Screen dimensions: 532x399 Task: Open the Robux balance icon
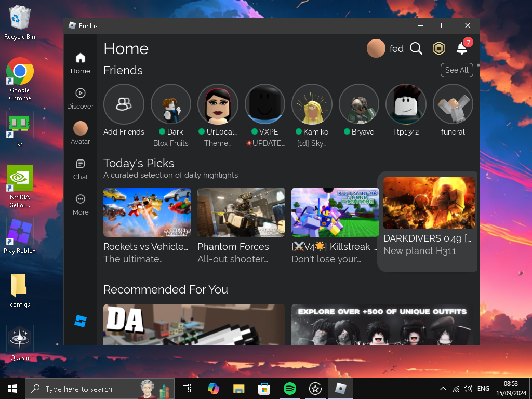(438, 48)
